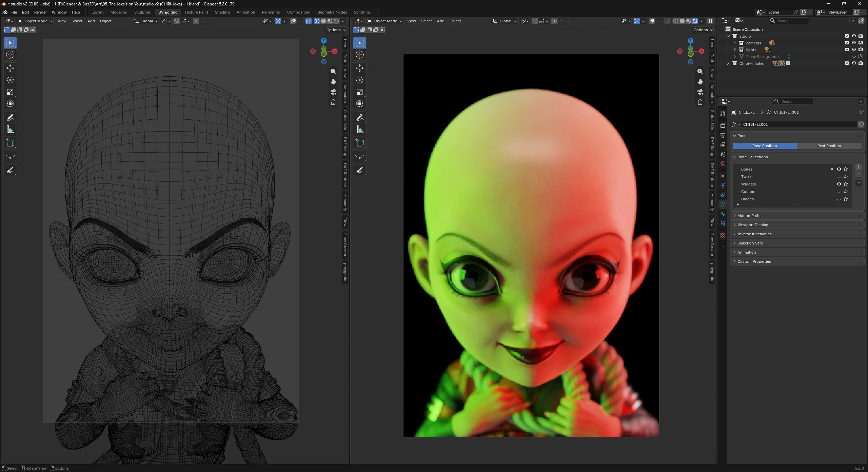This screenshot has height=472, width=868.
Task: Expand the Chibi-li (joke) collection
Action: click(x=728, y=63)
